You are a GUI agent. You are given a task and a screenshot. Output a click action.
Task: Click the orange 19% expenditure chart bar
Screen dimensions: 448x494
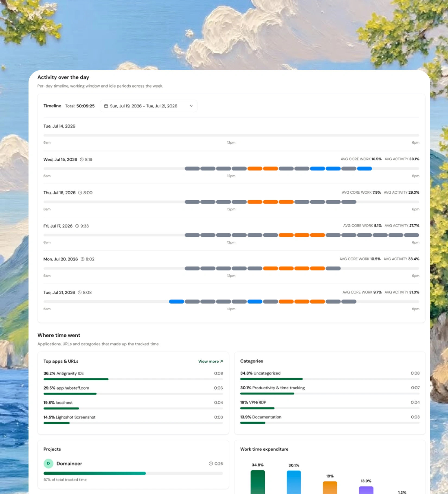click(330, 488)
